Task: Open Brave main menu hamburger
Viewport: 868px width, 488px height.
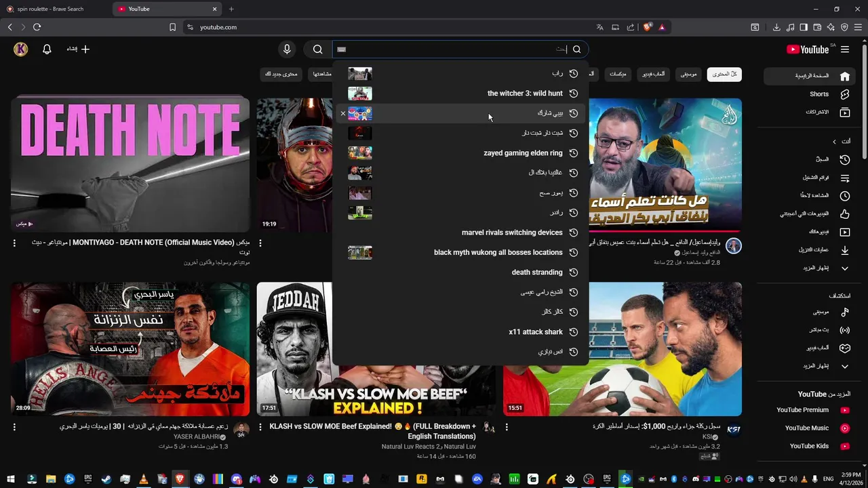Action: coord(858,27)
